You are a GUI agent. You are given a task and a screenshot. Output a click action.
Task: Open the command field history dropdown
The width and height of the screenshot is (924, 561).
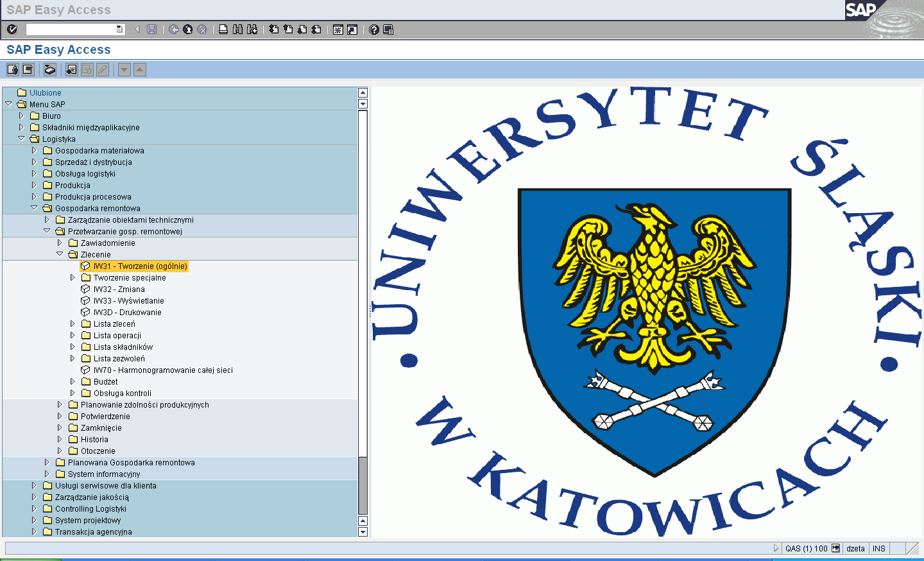[120, 30]
